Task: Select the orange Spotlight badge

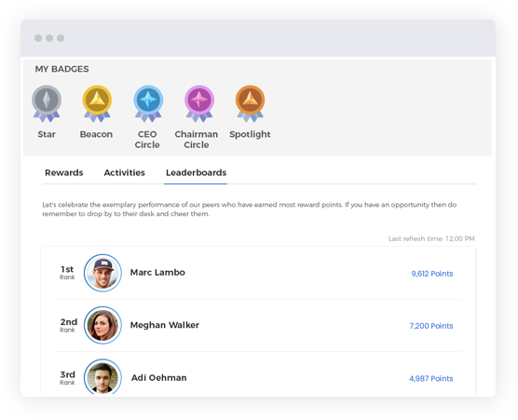Action: tap(250, 103)
